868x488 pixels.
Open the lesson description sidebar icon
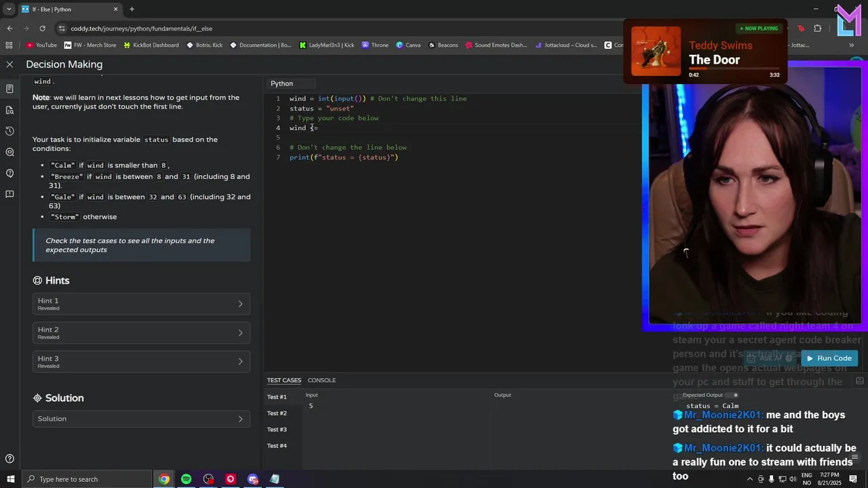tap(9, 89)
